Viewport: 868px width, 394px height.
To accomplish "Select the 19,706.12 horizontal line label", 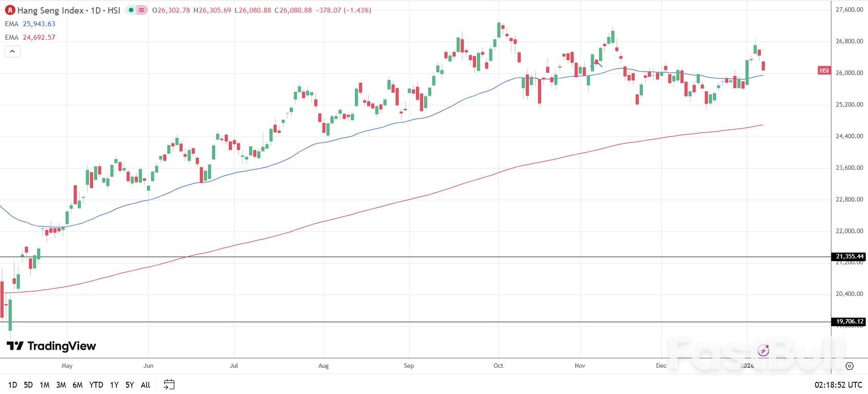I will coord(849,322).
